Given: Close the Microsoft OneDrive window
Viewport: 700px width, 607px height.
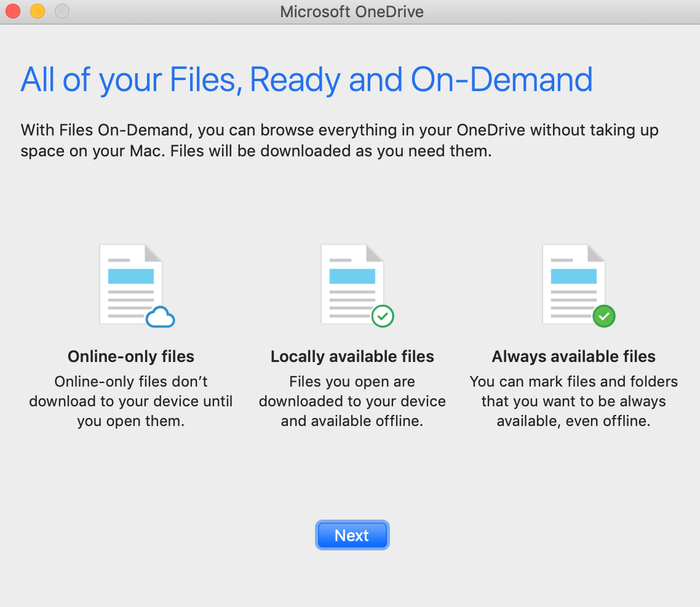Looking at the screenshot, I should [13, 11].
